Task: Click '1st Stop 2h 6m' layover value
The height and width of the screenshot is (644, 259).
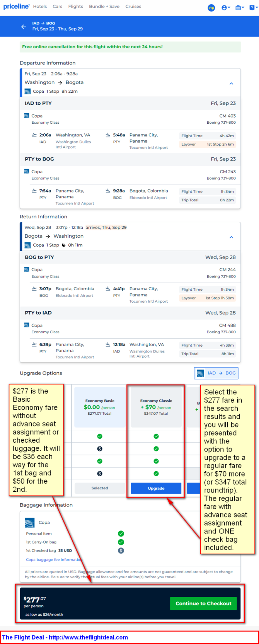Action: point(220,144)
